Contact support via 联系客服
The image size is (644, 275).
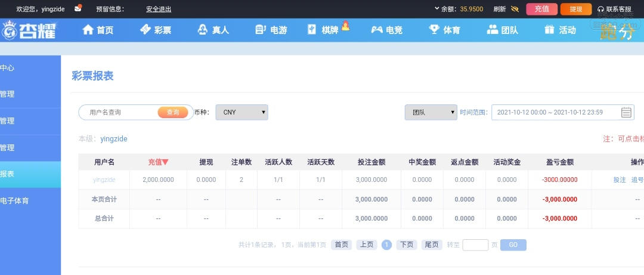click(615, 9)
